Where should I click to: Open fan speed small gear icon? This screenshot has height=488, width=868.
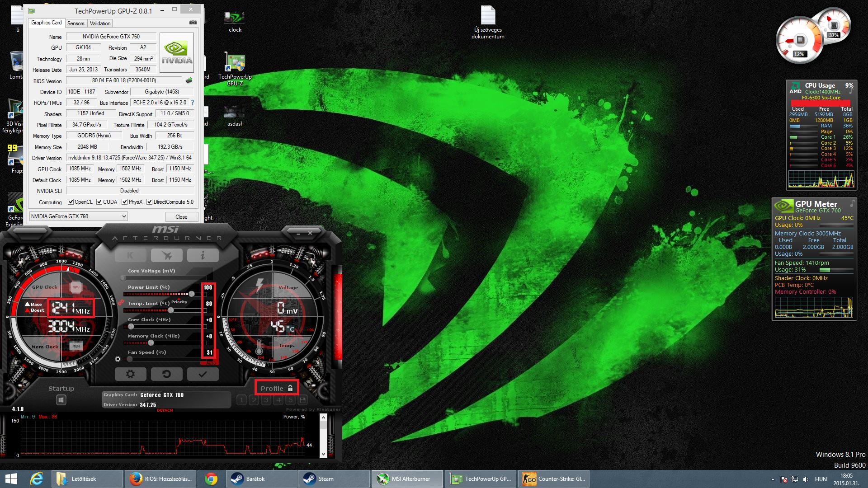pos(118,359)
